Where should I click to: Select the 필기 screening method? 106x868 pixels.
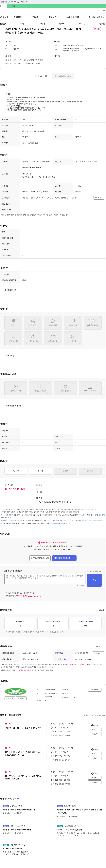click(x=65, y=471)
